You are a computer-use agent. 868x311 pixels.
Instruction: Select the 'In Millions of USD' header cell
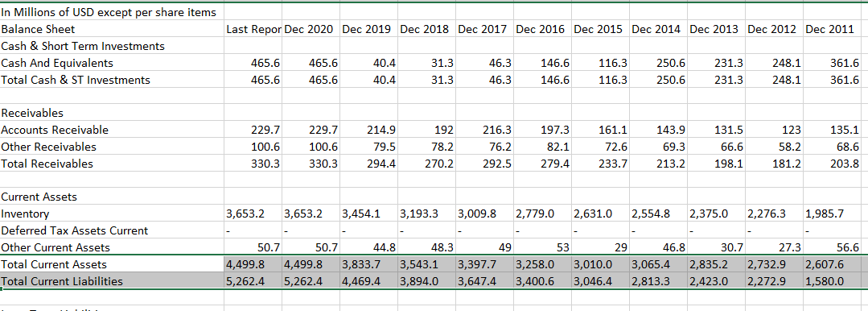click(113, 12)
